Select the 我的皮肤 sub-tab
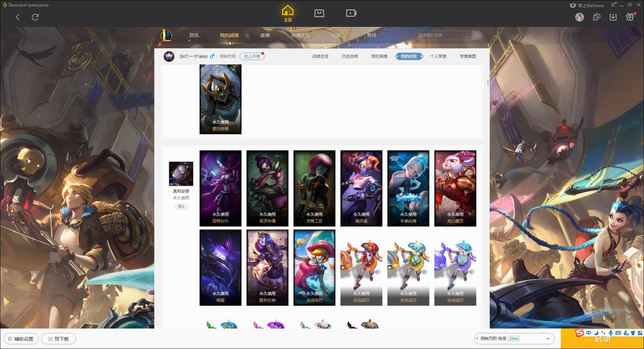Image resolution: width=644 pixels, height=349 pixels. 409,56
